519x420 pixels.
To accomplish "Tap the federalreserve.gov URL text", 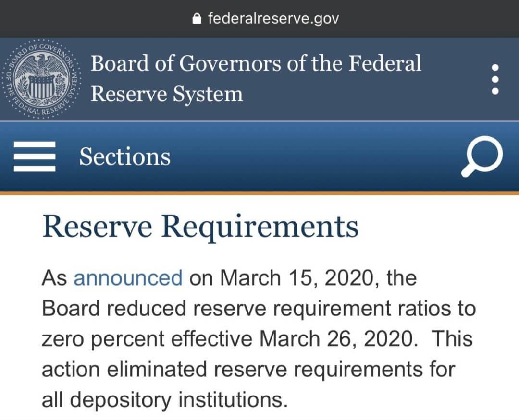I will pos(273,19).
